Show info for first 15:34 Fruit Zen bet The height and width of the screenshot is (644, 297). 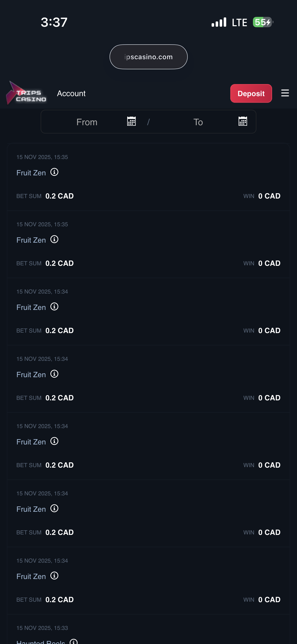(54, 307)
